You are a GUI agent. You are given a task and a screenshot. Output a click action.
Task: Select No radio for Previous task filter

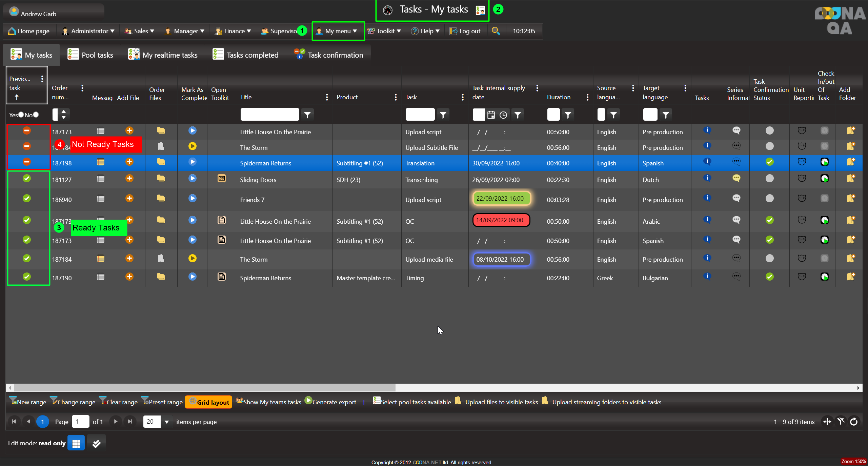(36, 115)
